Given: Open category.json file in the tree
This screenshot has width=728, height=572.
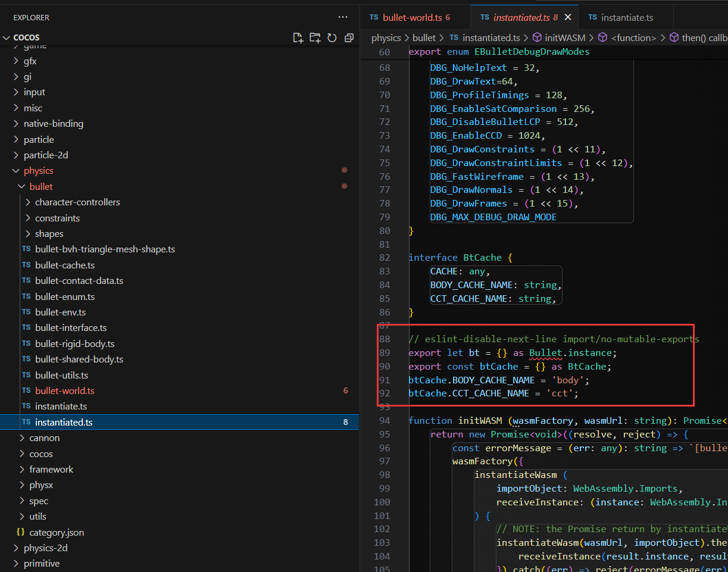Looking at the screenshot, I should point(57,532).
